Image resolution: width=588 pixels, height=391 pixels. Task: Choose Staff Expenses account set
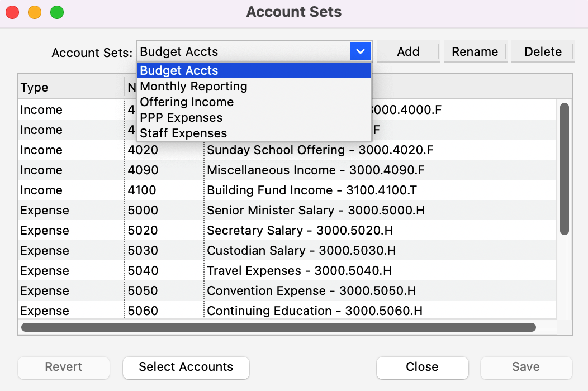click(183, 133)
